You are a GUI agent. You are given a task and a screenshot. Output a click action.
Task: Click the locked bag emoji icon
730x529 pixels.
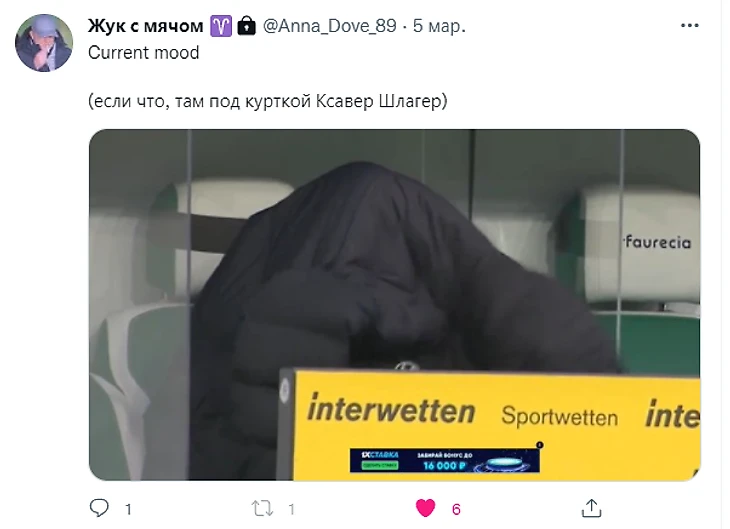click(246, 26)
